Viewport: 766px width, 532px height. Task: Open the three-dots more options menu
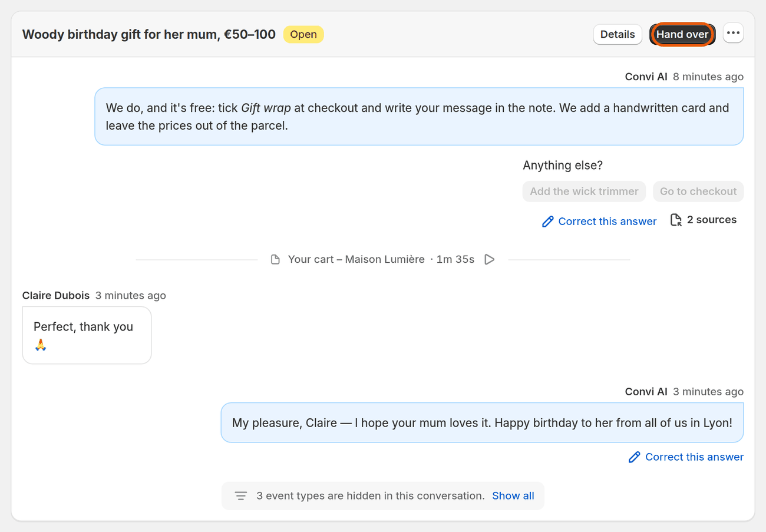tap(733, 34)
